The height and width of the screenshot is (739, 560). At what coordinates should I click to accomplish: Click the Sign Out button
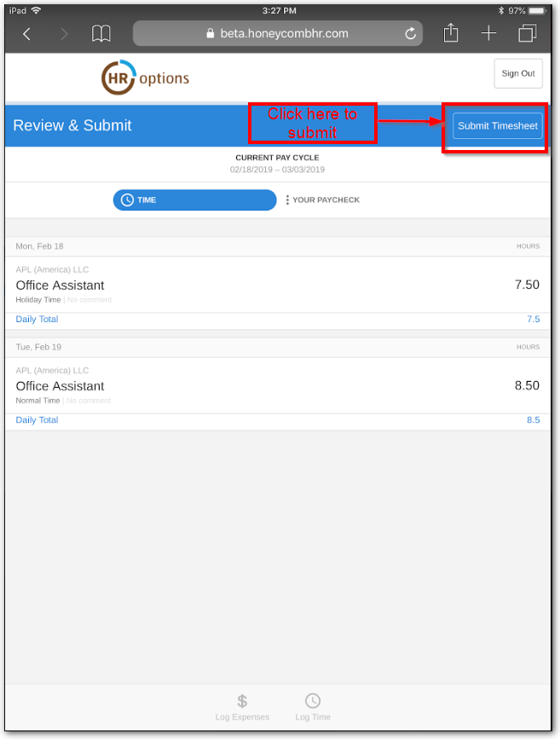coord(517,74)
